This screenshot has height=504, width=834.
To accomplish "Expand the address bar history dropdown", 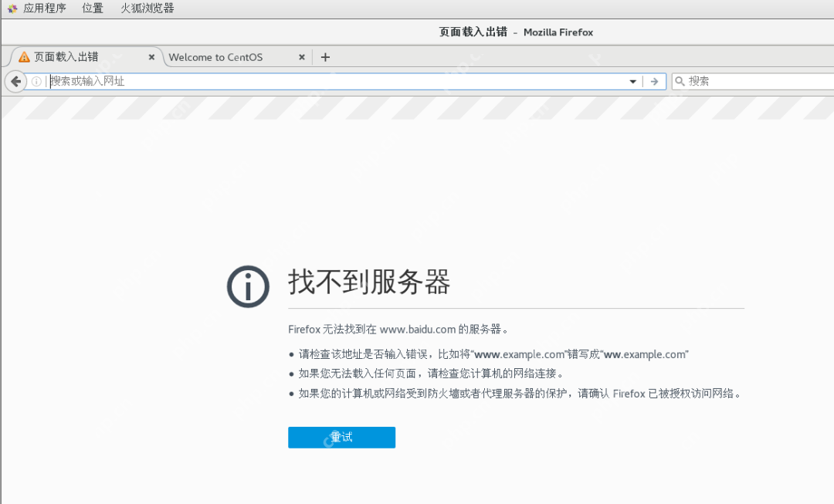I will [x=632, y=81].
